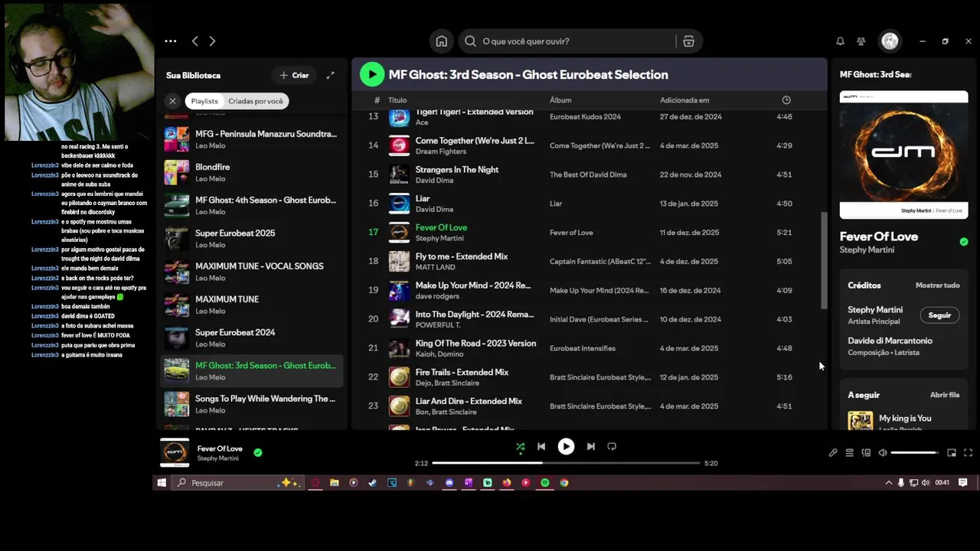Open Chrome from the Windows taskbar
Image resolution: width=980 pixels, height=551 pixels.
click(564, 483)
